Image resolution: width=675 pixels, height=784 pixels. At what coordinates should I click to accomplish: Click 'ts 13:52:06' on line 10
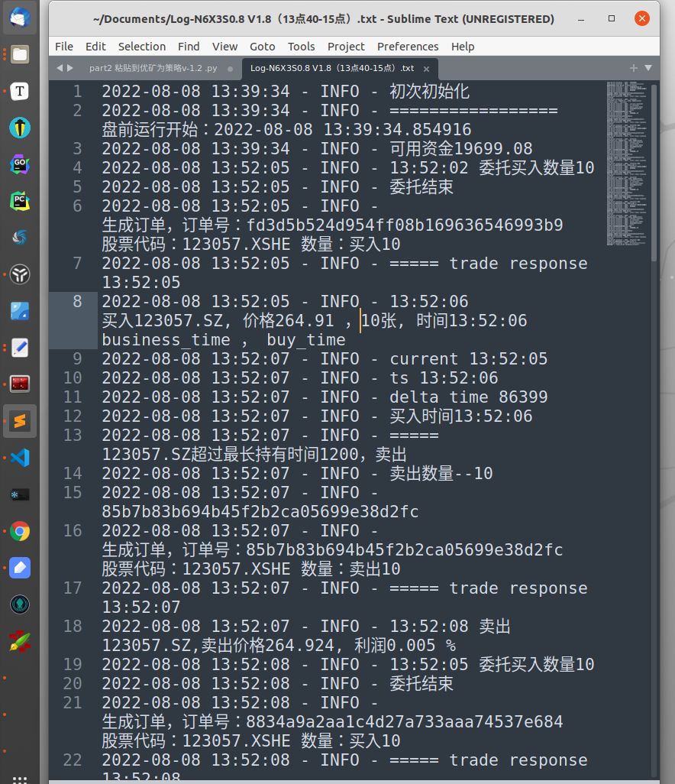tap(444, 378)
